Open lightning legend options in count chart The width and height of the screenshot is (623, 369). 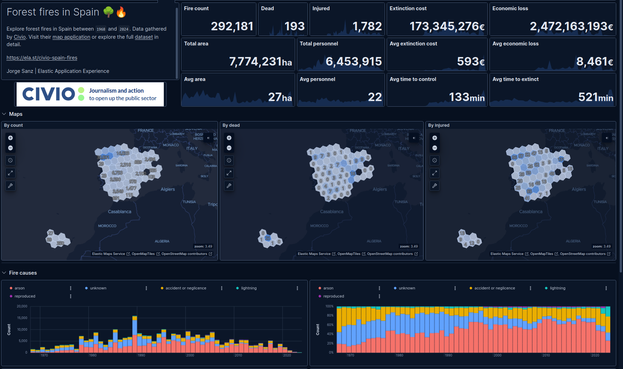[297, 288]
